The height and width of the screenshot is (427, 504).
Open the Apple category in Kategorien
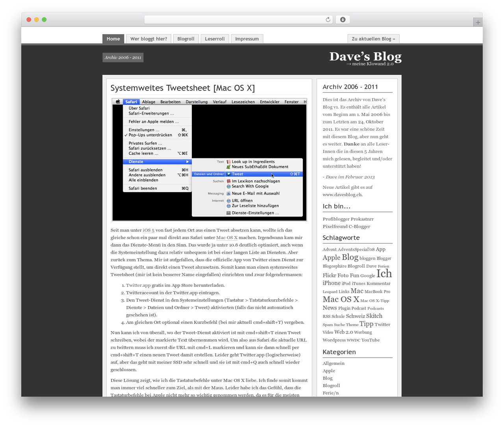click(x=329, y=371)
